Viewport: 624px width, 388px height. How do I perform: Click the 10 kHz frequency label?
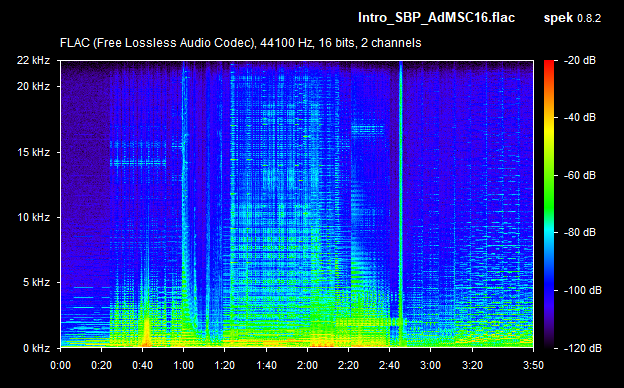[33, 217]
